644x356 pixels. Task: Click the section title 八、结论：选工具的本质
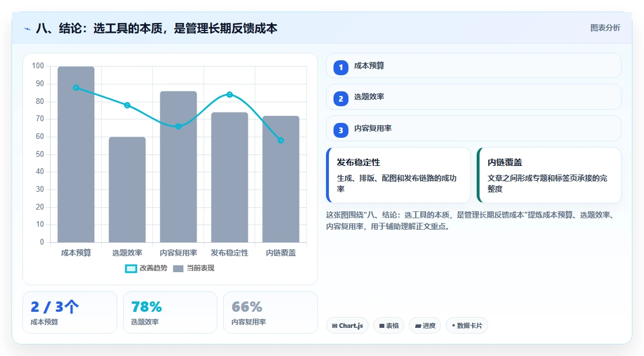point(156,28)
